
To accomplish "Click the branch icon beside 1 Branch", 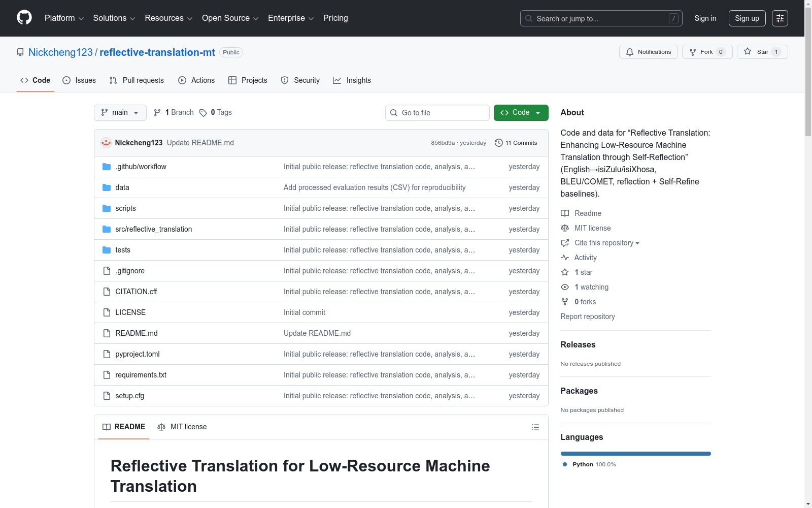I will (x=157, y=113).
